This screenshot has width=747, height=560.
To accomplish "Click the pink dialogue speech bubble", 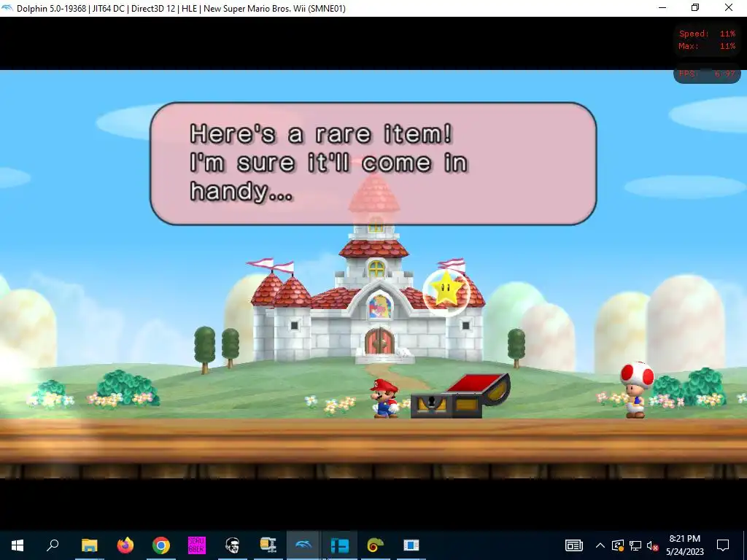I will pyautogui.click(x=373, y=163).
